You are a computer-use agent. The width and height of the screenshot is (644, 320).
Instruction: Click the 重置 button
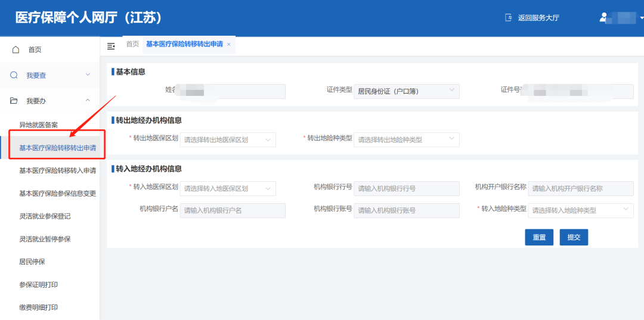(539, 237)
